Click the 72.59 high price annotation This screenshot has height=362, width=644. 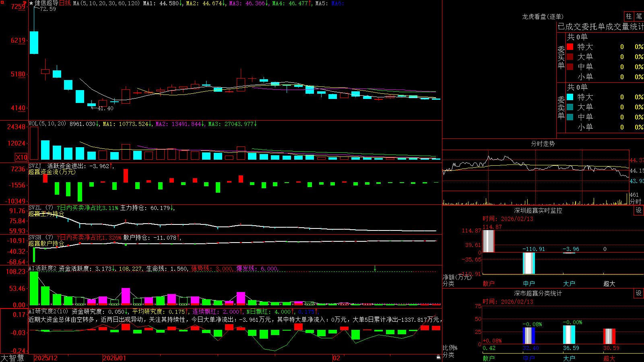pos(48,9)
